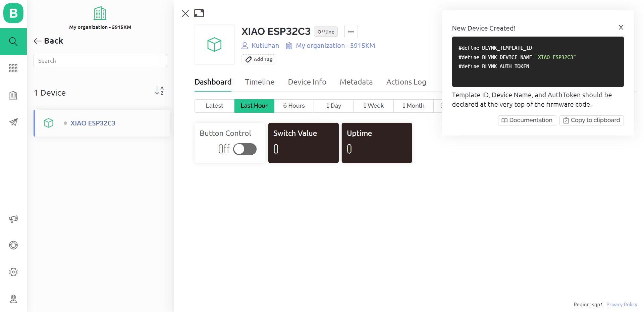Open the user profile icon
644x312 pixels.
click(13, 299)
